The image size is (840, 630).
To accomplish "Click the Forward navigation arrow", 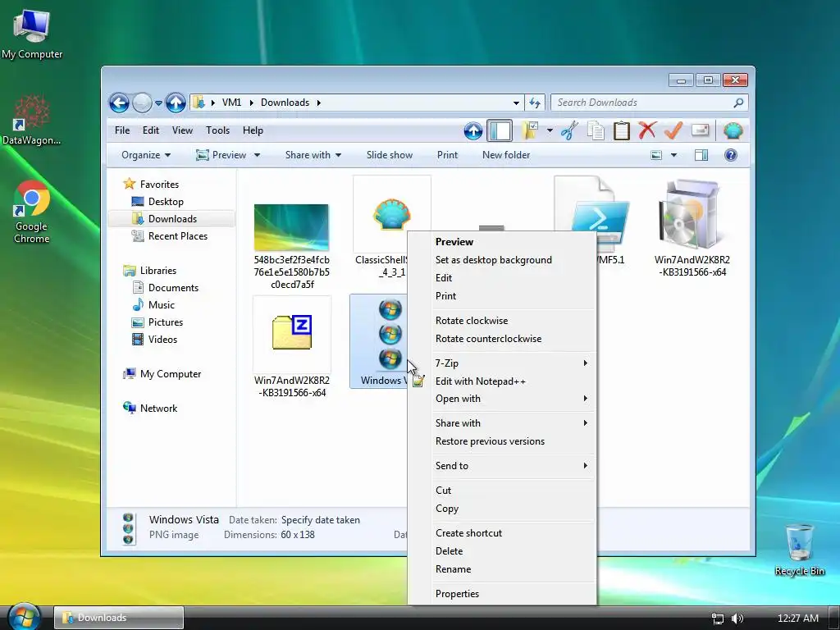I will click(142, 103).
